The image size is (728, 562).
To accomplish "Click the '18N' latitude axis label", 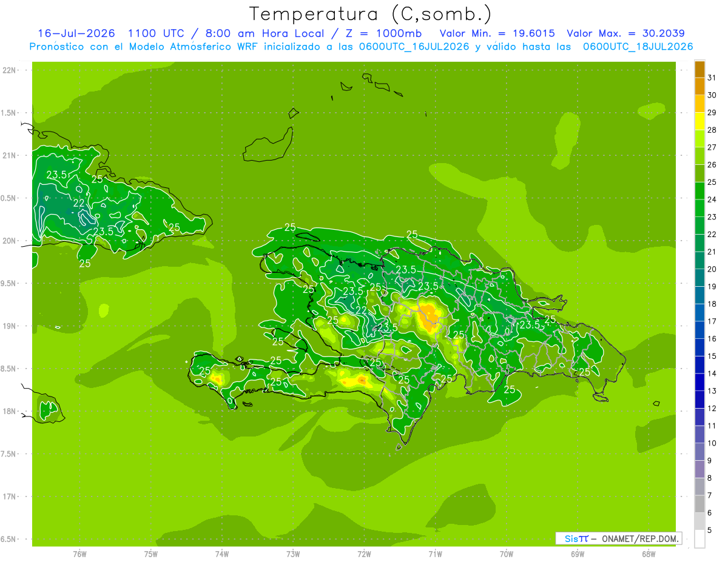I will point(9,411).
